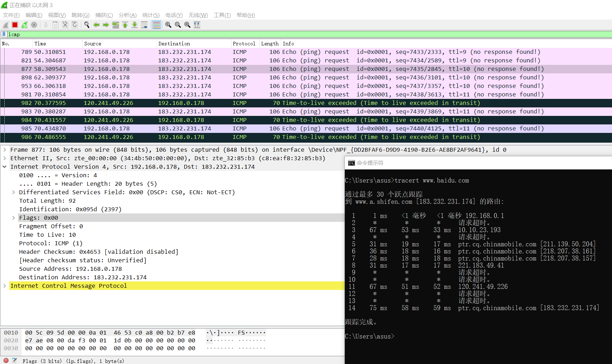Open the 跳转(G) menu
612x364 pixels.
click(x=80, y=15)
